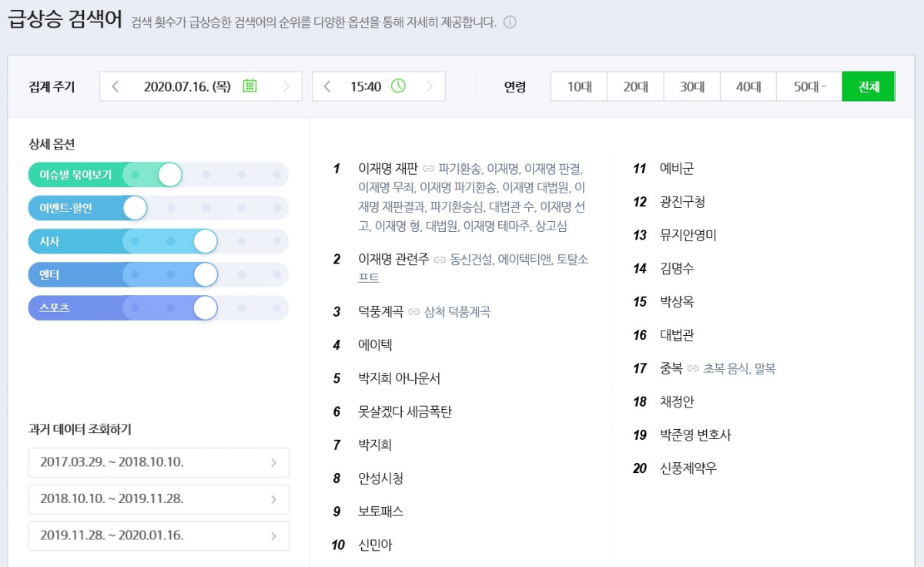
Task: Go to next date with right chevron
Action: pyautogui.click(x=287, y=86)
